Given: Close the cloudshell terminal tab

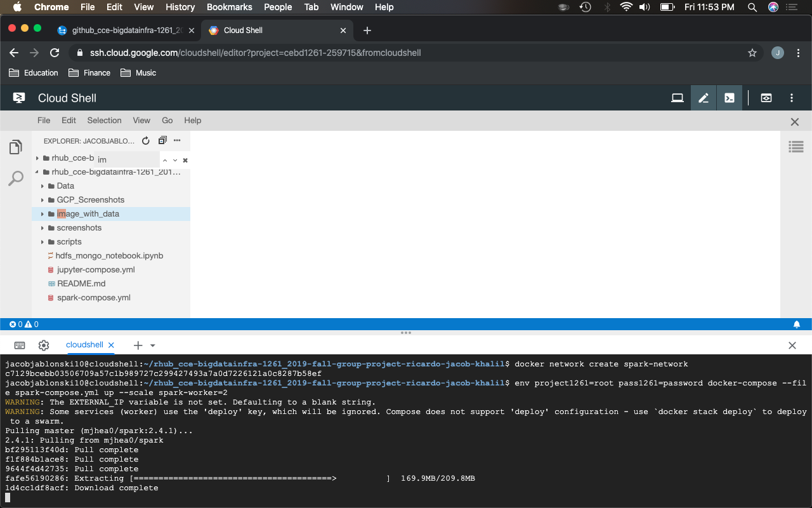Looking at the screenshot, I should tap(112, 345).
